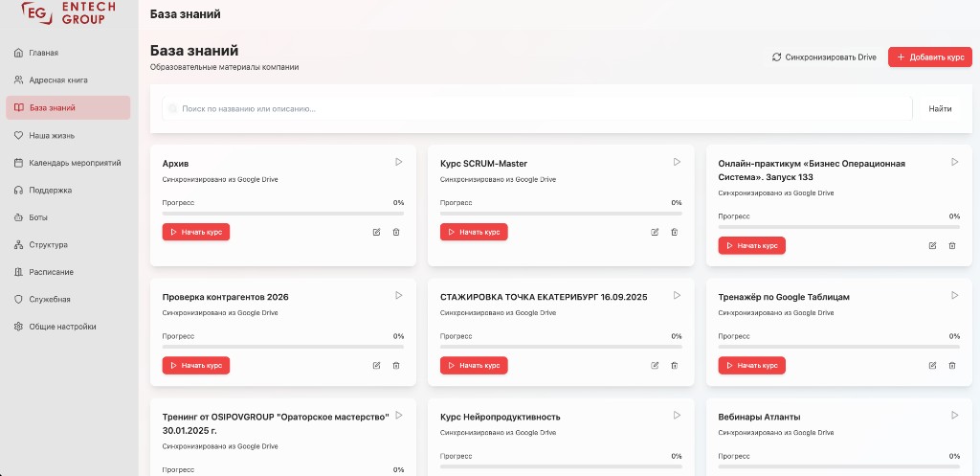
Task: Go to Наша жизнь section
Action: (68, 135)
